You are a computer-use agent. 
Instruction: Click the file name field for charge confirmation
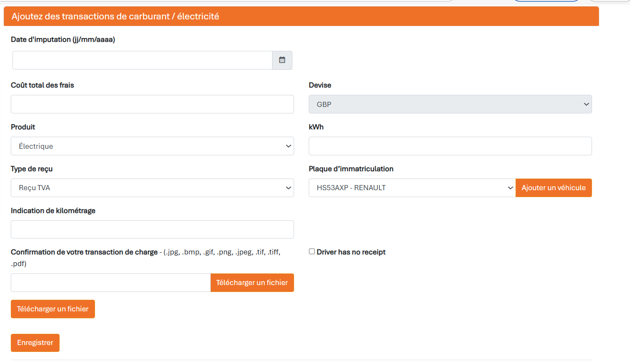pos(111,283)
